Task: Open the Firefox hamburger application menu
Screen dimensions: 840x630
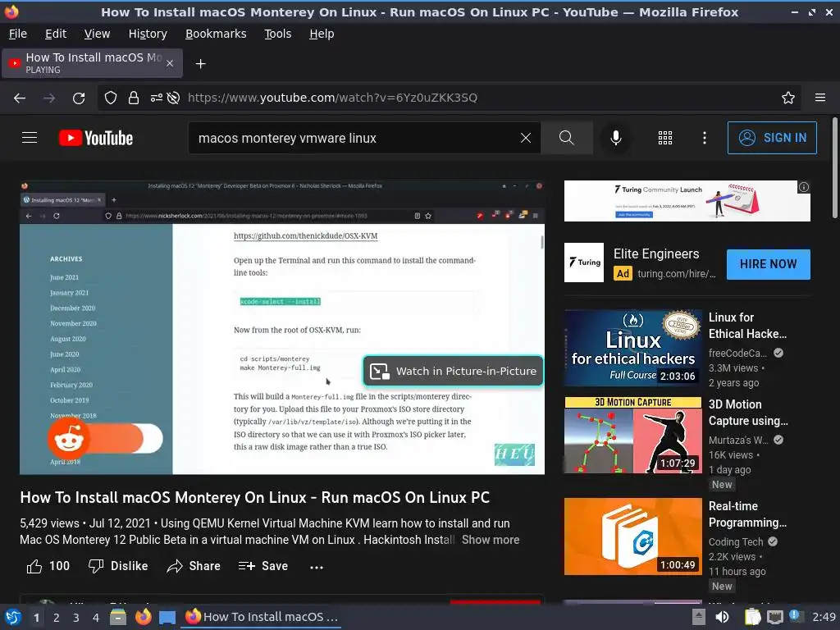Action: (x=819, y=98)
